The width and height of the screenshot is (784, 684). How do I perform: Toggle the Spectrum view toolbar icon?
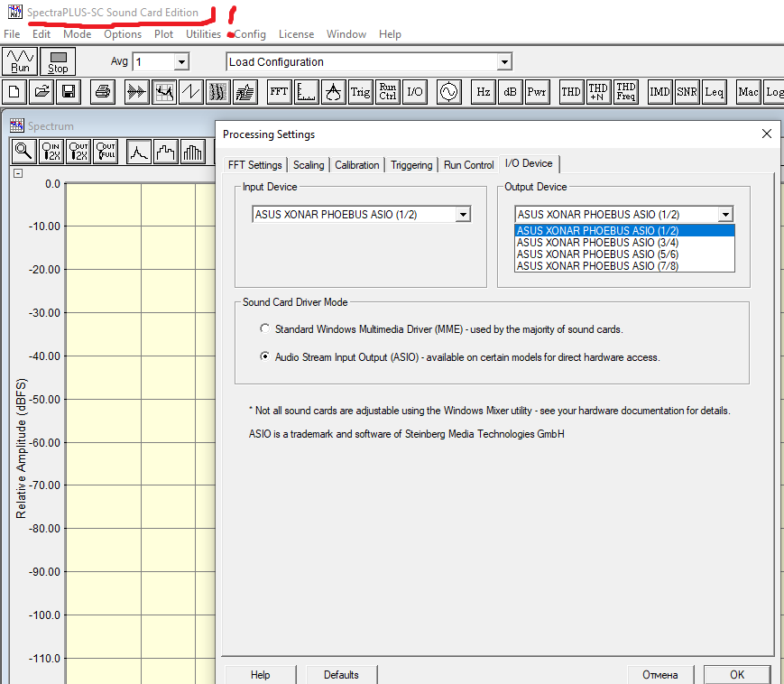[x=163, y=91]
